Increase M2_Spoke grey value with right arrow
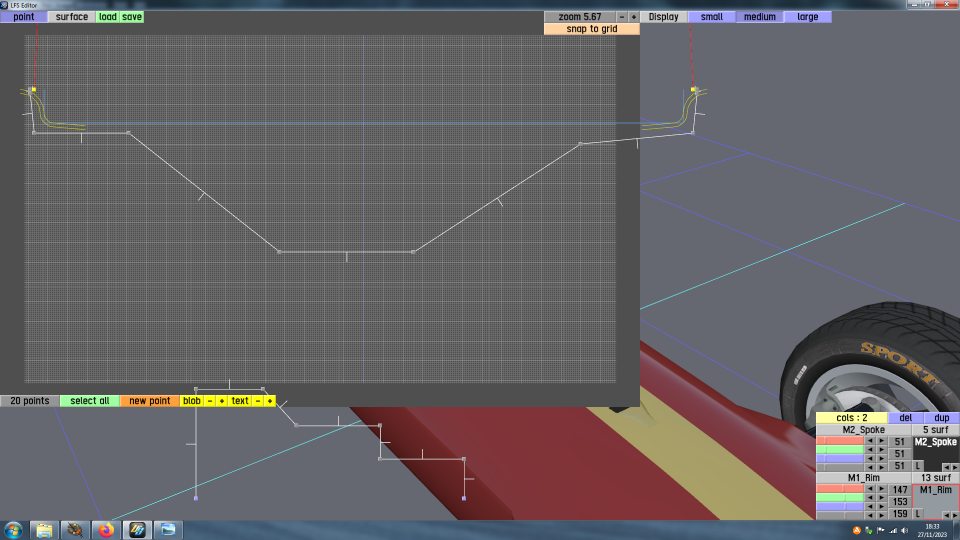The width and height of the screenshot is (960, 540). [882, 467]
